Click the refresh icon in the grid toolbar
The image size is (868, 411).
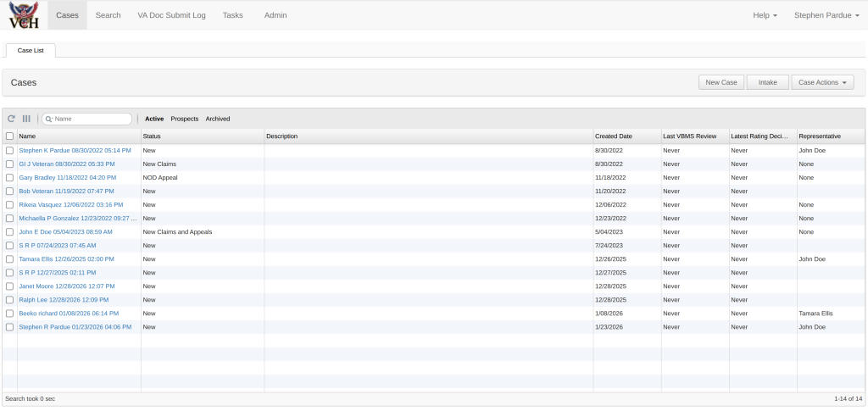(x=12, y=119)
